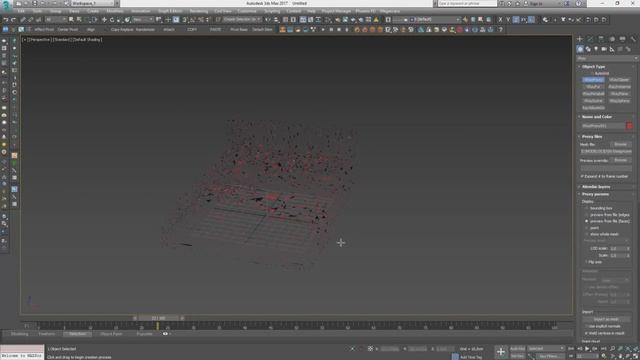Select the Geometry category icon
This screenshot has height=360, width=640.
[580, 49]
